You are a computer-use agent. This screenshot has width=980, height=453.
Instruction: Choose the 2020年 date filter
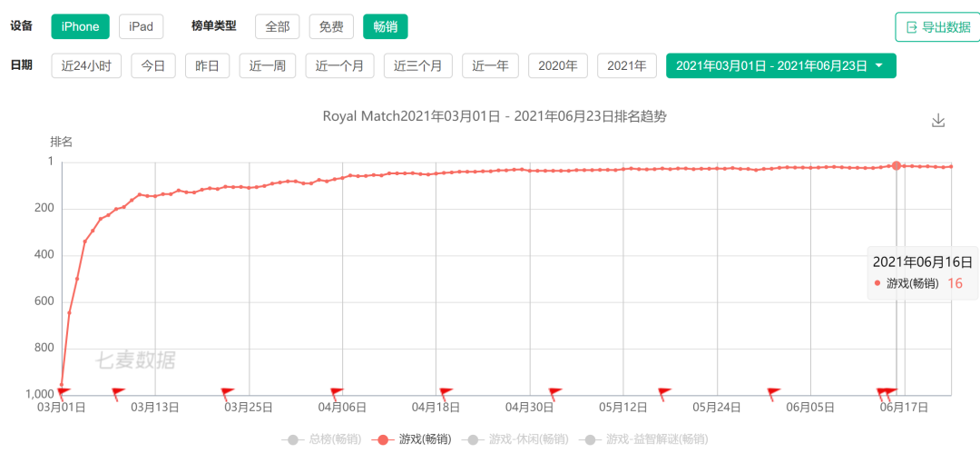coord(557,65)
